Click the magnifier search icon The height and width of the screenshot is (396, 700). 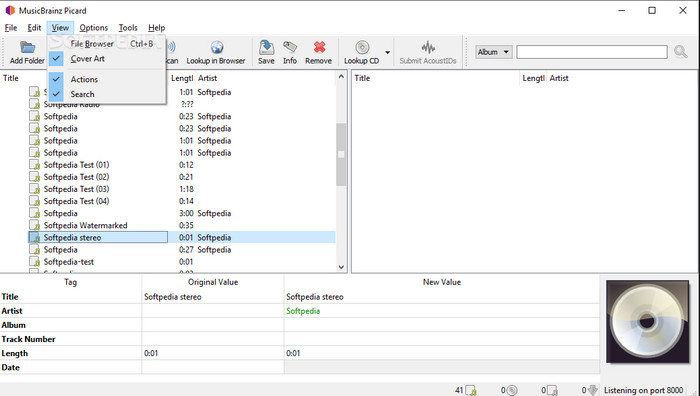680,52
